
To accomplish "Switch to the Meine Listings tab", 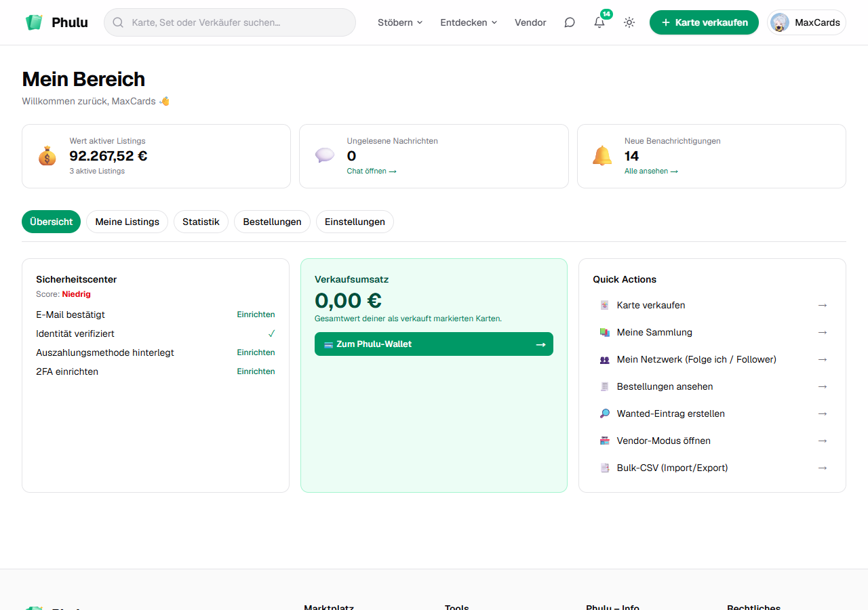I will pyautogui.click(x=127, y=222).
